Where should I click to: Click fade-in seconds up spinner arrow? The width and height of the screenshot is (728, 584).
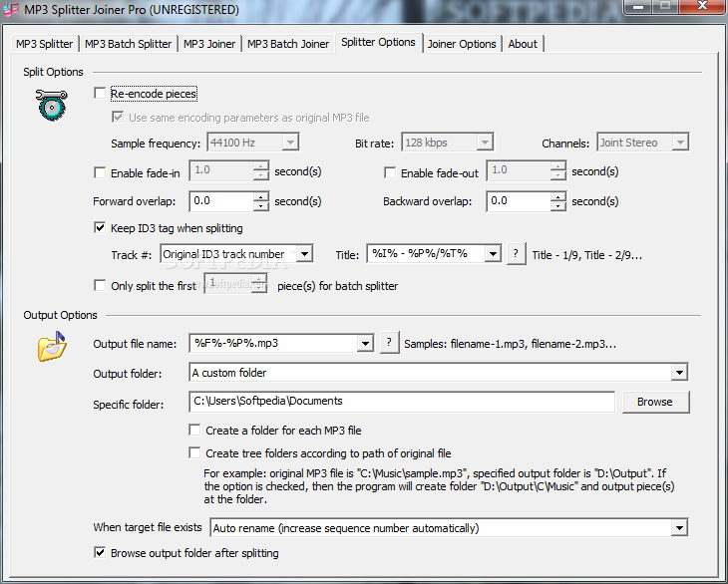(x=261, y=166)
